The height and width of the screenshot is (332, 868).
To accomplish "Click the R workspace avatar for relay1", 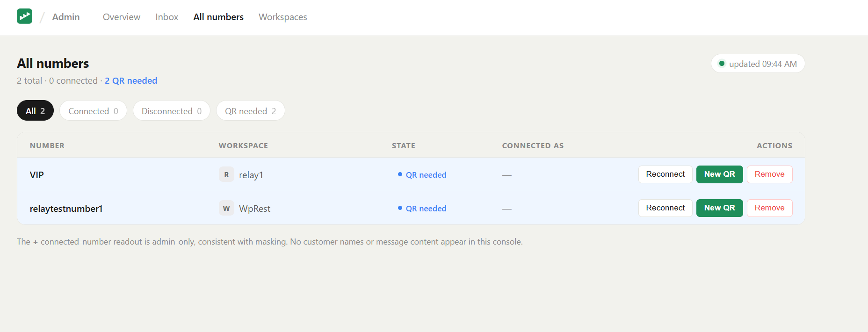I will click(226, 174).
